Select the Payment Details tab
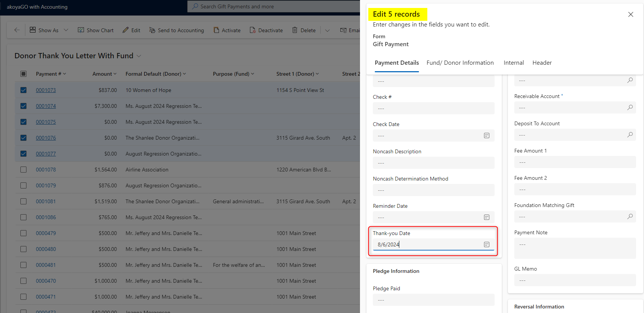Viewport: 644px width, 313px height. tap(397, 63)
